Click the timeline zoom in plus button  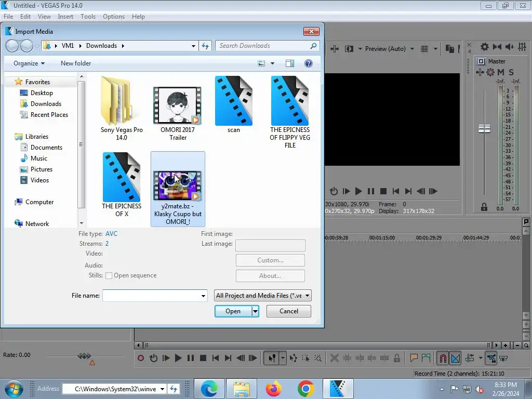[506, 345]
